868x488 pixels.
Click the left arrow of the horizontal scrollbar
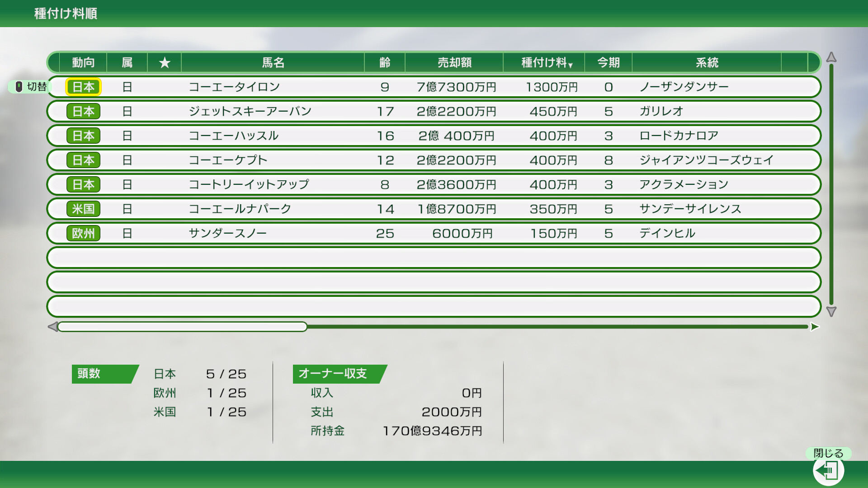[x=52, y=326]
